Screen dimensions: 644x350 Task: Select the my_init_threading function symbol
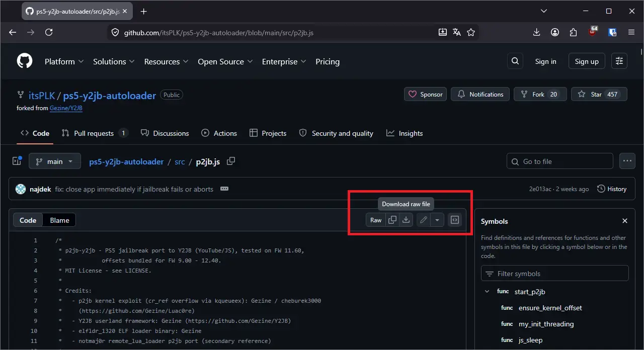(546, 324)
